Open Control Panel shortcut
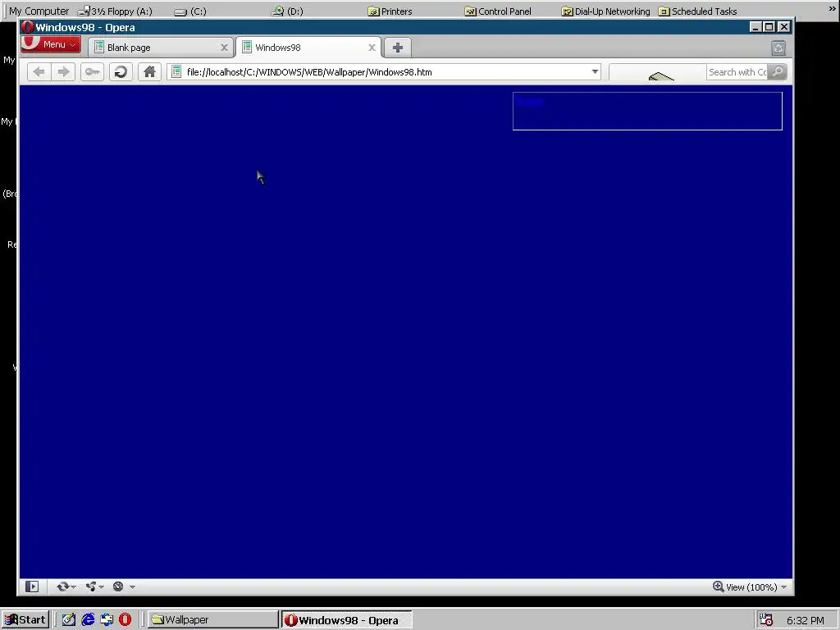 [498, 11]
